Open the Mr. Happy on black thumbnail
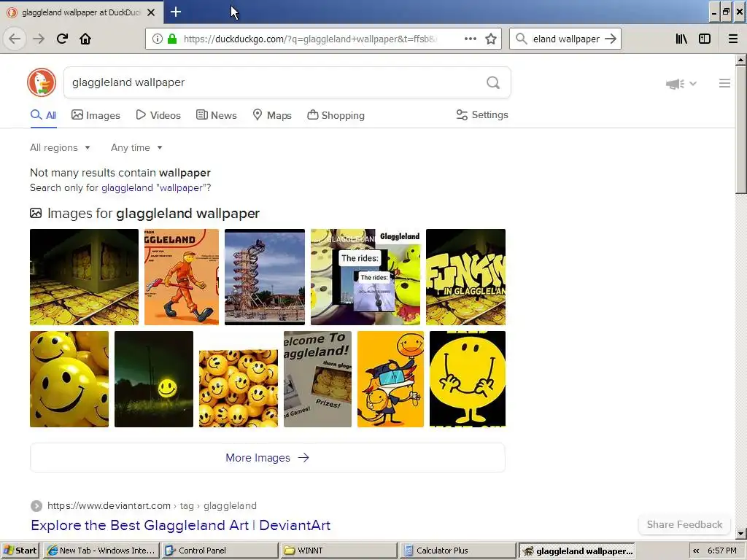This screenshot has width=747, height=560. point(468,379)
